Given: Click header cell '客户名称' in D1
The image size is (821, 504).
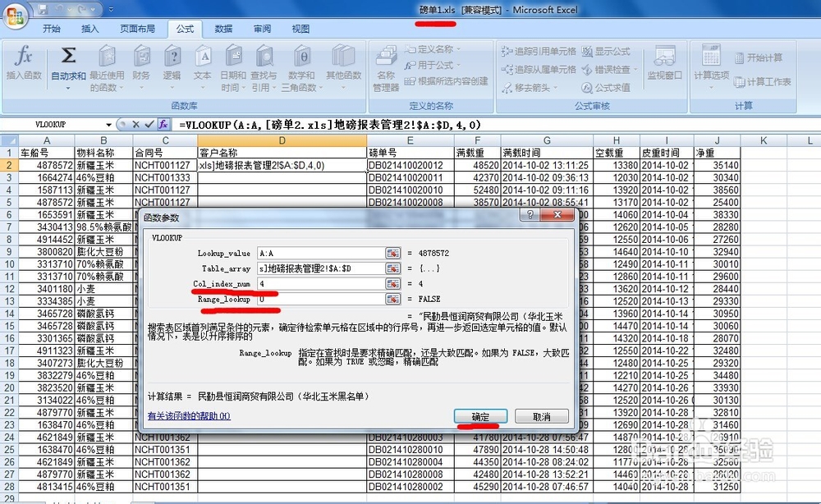Looking at the screenshot, I should pyautogui.click(x=282, y=153).
